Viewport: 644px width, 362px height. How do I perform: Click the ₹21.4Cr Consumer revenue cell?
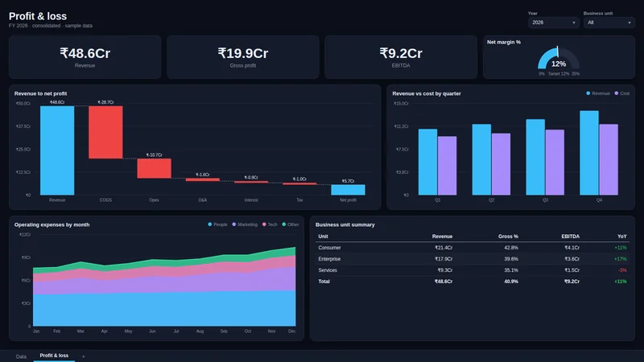click(444, 248)
